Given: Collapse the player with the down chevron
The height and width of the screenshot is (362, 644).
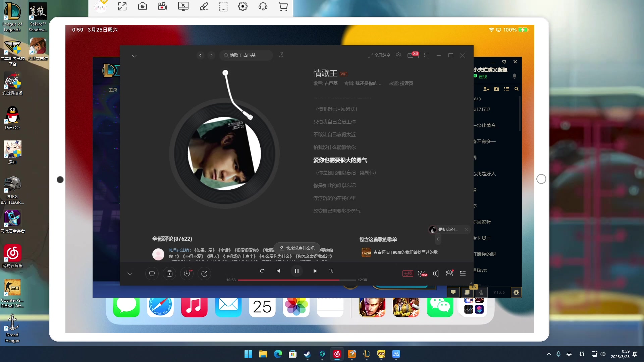Looking at the screenshot, I should click(x=134, y=56).
